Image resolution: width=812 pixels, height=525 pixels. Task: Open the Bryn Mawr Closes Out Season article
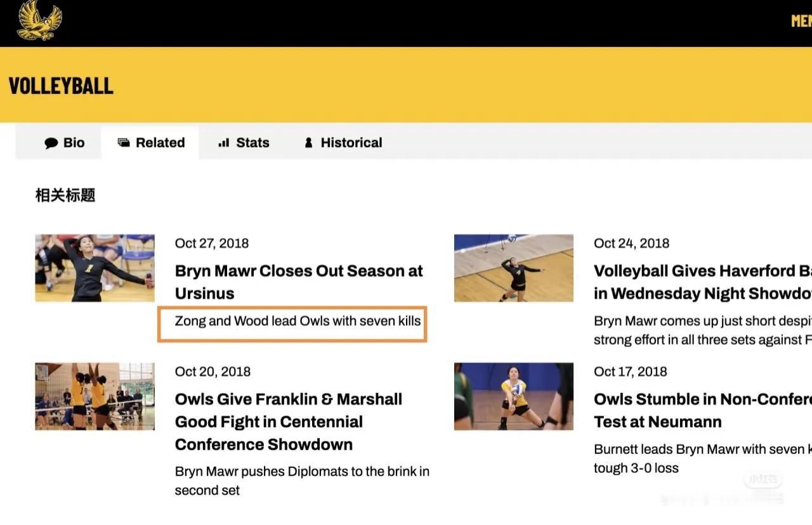tap(299, 282)
